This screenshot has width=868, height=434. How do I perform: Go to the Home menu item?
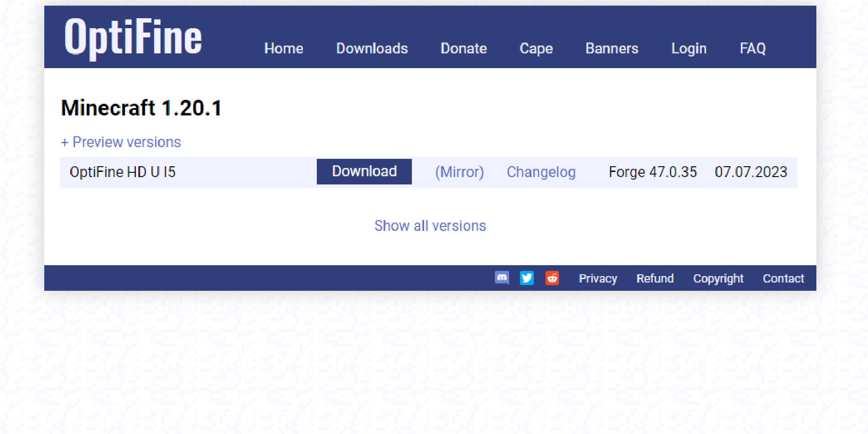click(283, 48)
